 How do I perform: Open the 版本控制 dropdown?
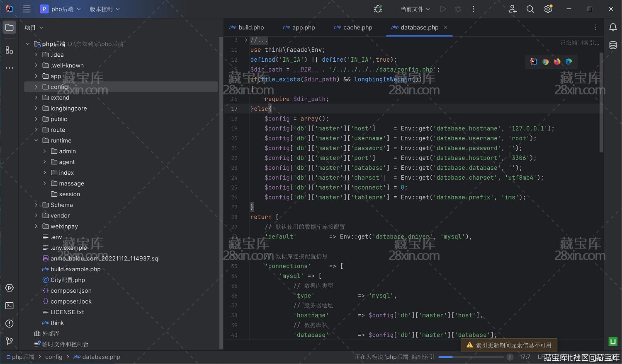pos(104,9)
